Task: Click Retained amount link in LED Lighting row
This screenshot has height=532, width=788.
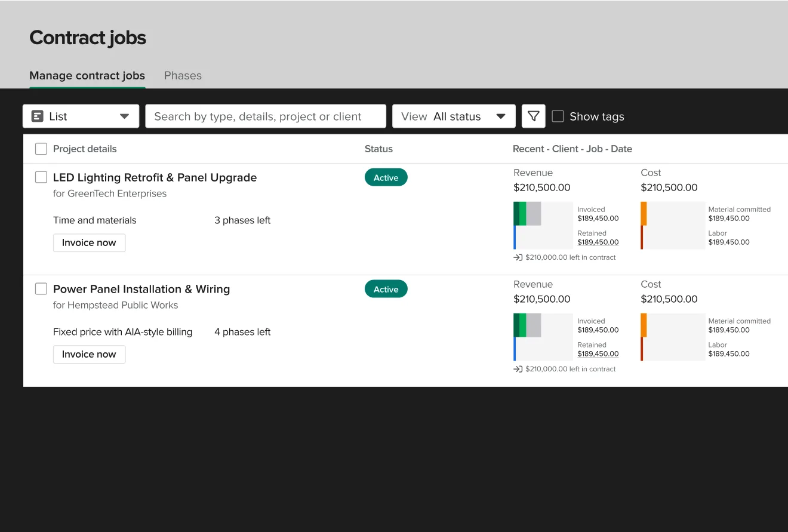Action: point(598,242)
